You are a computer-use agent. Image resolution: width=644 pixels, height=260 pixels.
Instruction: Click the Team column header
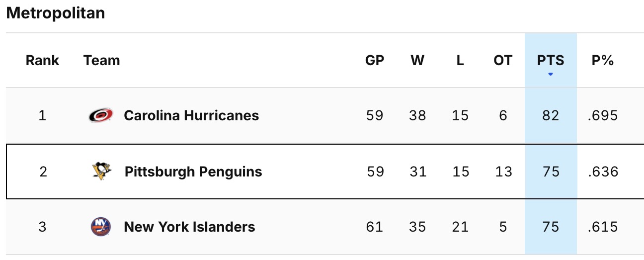(102, 61)
